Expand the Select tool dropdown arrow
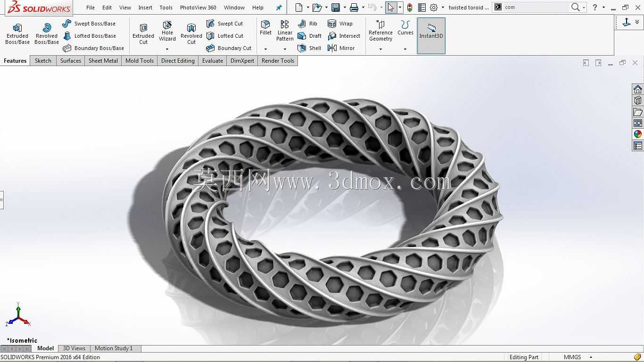Screen dimensions: 644x362 tap(400, 8)
